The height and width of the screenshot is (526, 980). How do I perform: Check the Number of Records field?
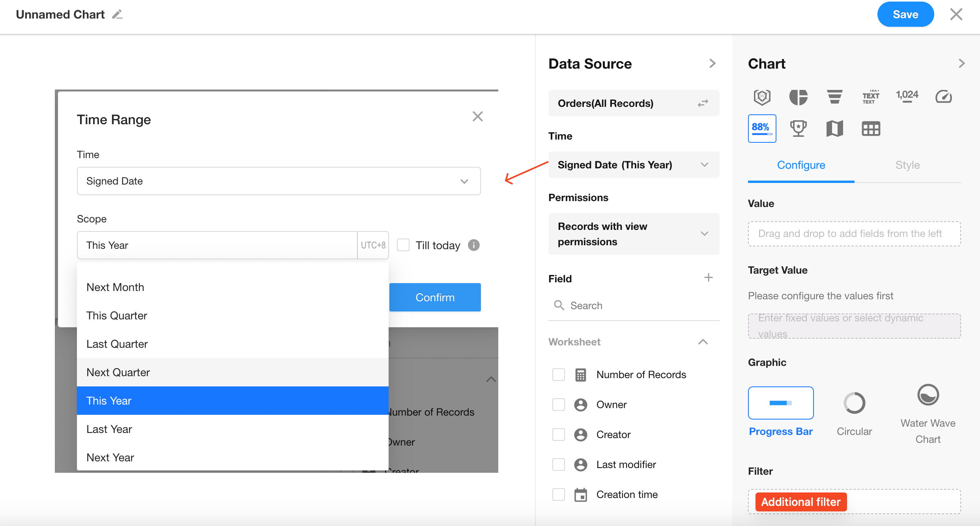click(559, 375)
